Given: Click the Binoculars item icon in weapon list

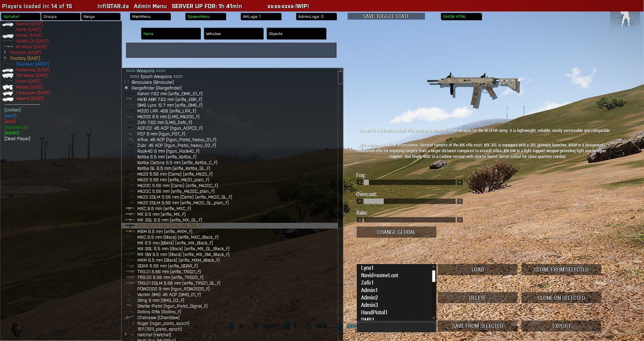Looking at the screenshot, I should [127, 82].
